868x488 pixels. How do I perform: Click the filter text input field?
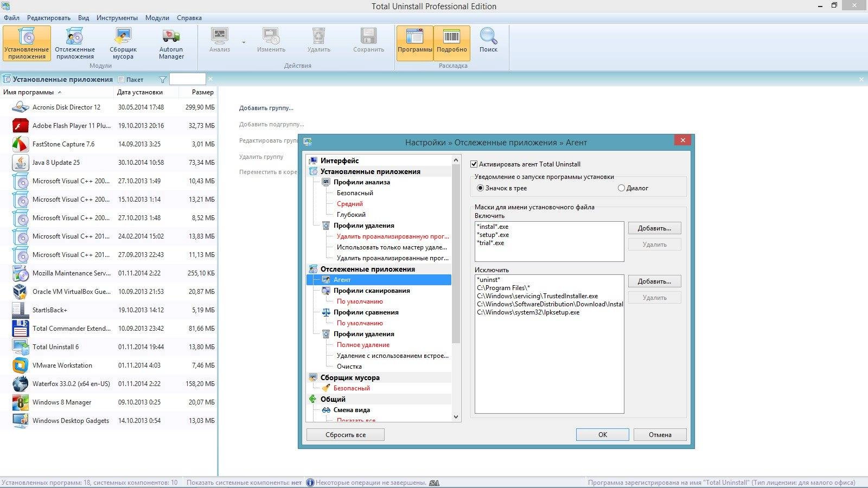click(188, 80)
